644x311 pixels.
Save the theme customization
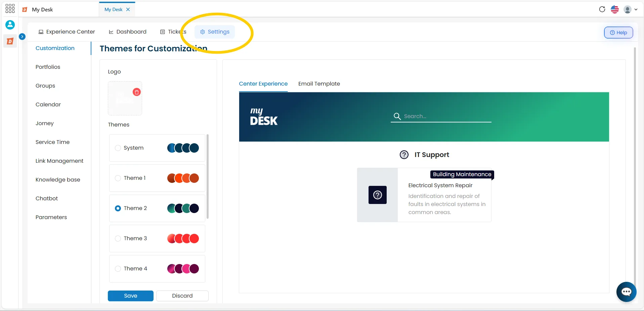click(x=131, y=296)
